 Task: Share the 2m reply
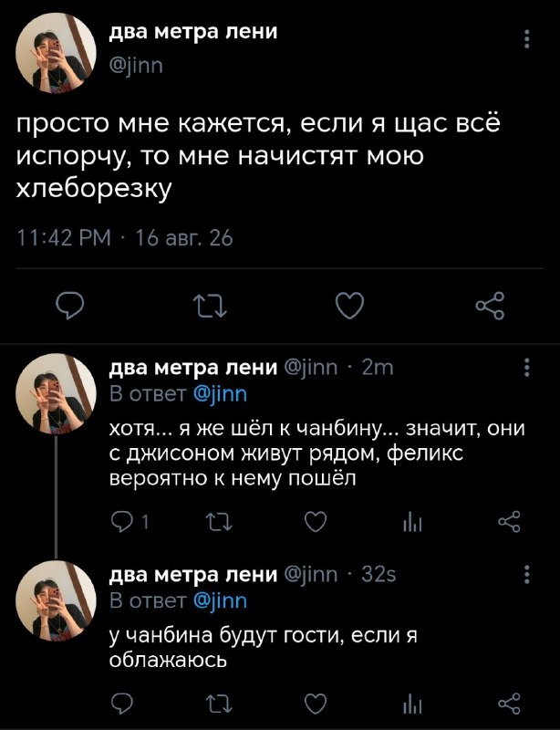click(x=509, y=522)
